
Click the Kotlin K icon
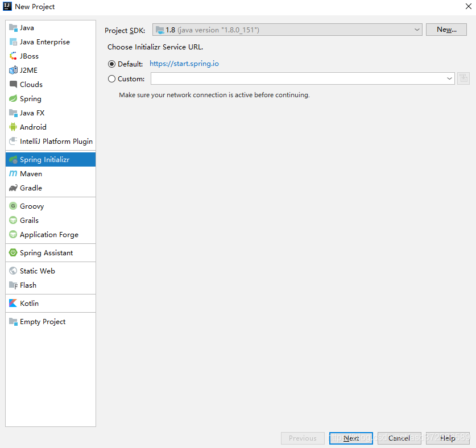coord(13,303)
